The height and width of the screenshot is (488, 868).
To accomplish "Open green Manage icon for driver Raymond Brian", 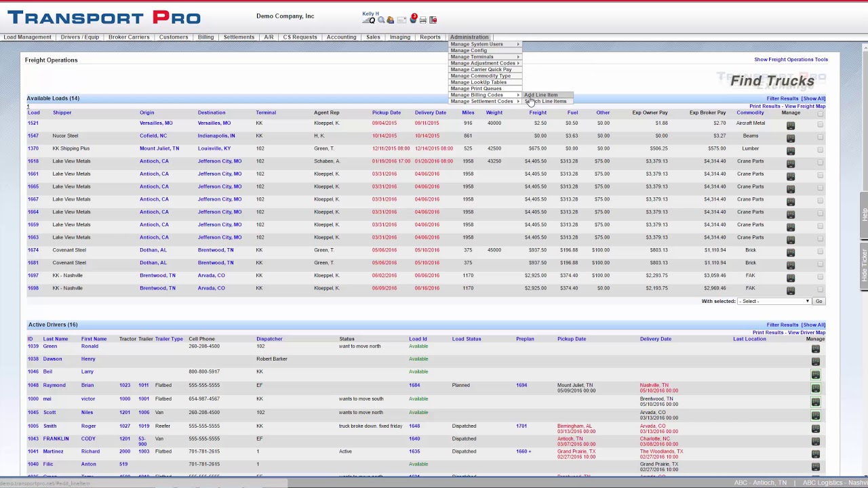I will pos(816,388).
